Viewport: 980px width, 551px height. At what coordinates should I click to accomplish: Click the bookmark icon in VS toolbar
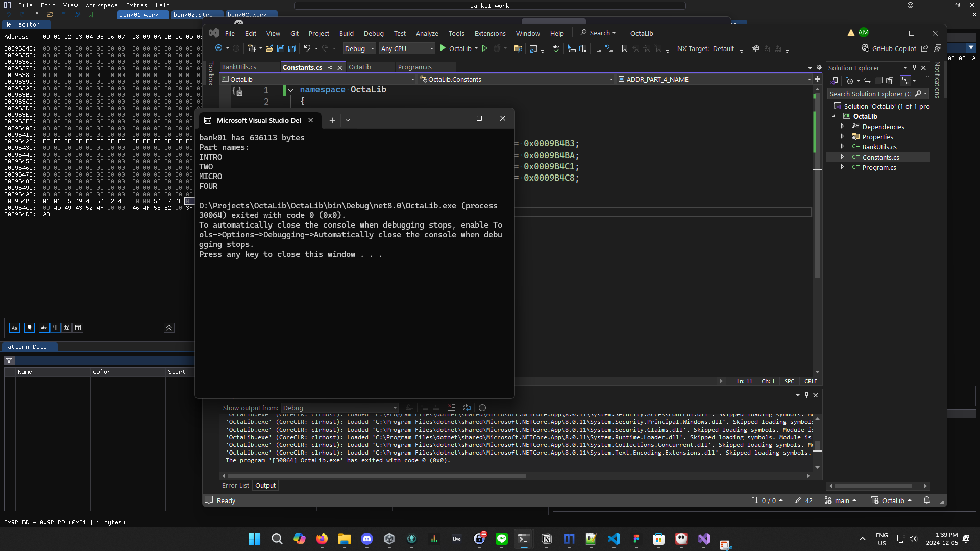click(x=624, y=48)
